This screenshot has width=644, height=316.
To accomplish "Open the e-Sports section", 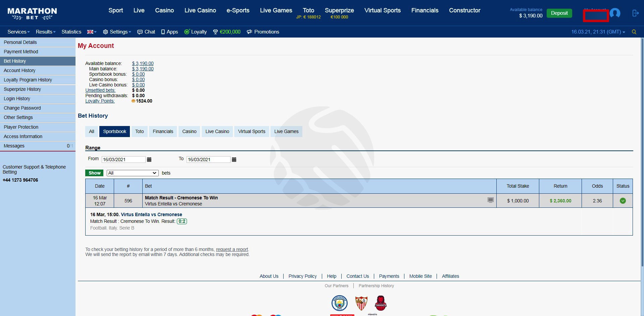I will coord(238,10).
